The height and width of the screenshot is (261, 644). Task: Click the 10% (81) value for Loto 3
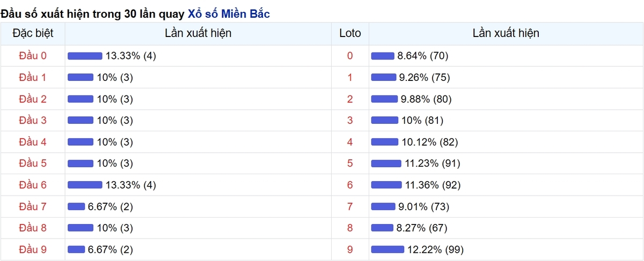click(x=422, y=120)
